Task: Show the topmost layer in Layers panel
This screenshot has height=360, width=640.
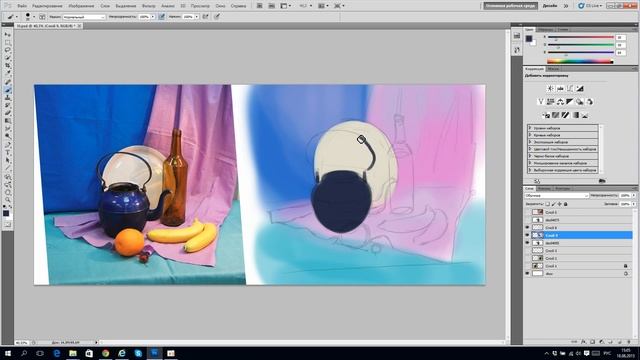Action: pyautogui.click(x=527, y=212)
